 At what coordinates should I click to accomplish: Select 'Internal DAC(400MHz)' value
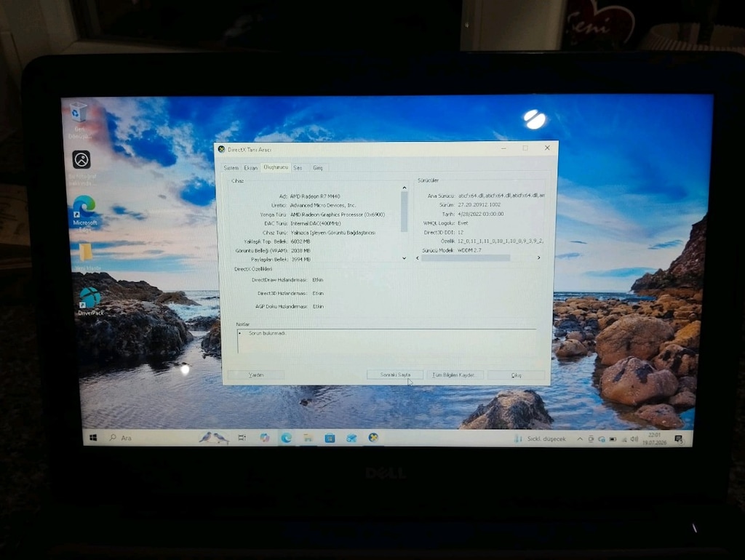click(x=316, y=223)
